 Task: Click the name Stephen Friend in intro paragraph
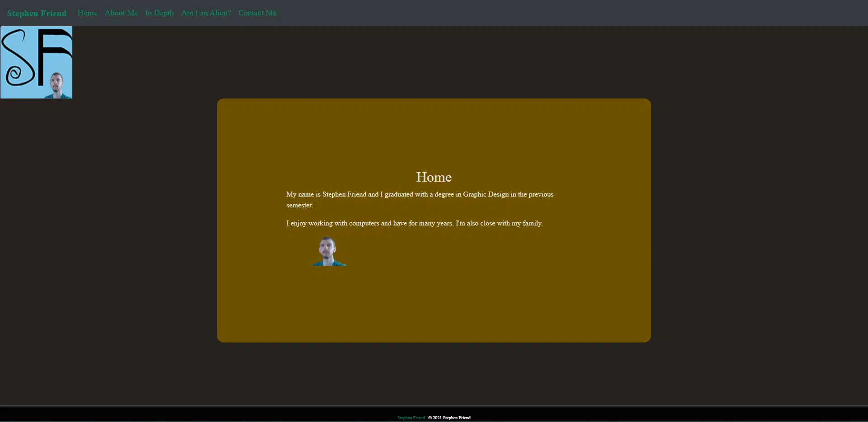(344, 194)
